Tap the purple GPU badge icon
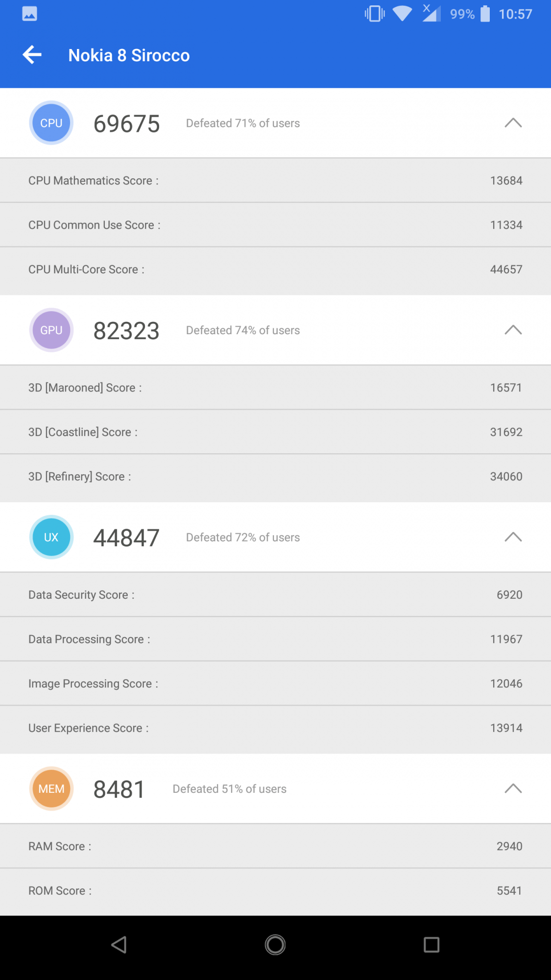Image resolution: width=551 pixels, height=980 pixels. click(x=51, y=330)
